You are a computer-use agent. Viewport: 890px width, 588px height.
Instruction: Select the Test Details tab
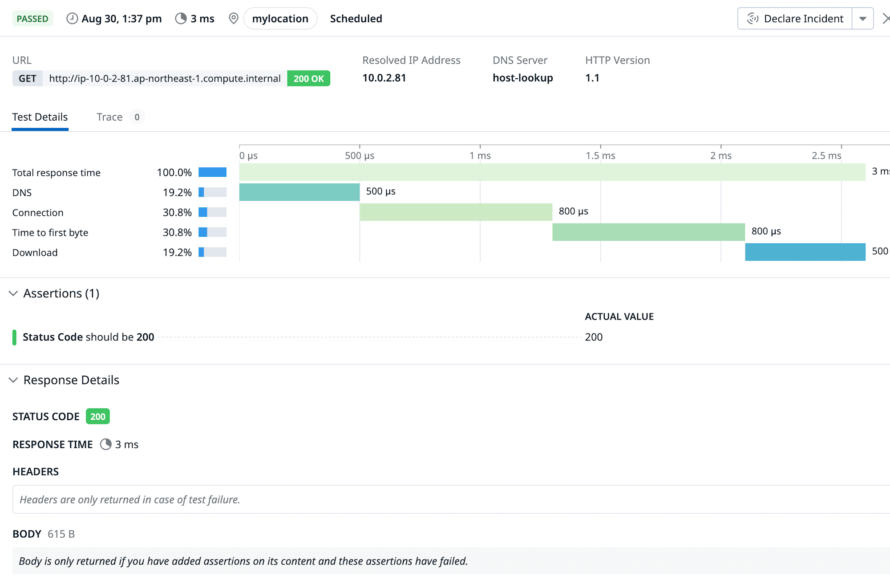[x=40, y=117]
